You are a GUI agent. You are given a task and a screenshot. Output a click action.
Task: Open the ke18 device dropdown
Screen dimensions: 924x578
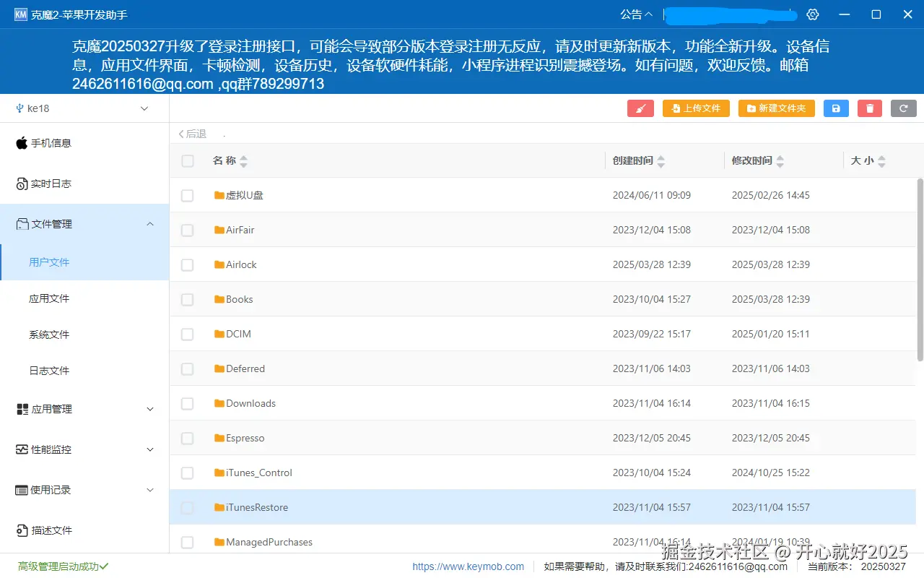point(84,108)
